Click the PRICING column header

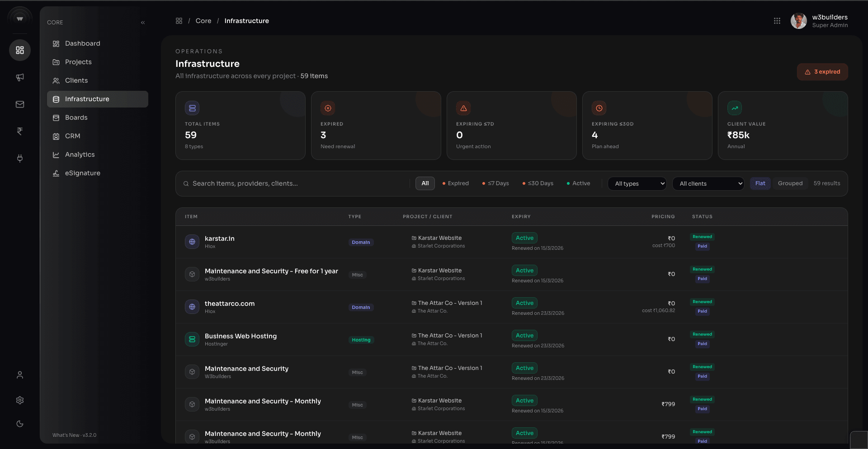click(x=663, y=217)
